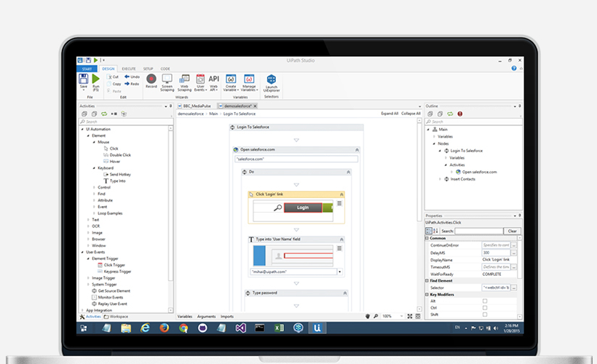Open the Screen Scraping wizard
Image resolution: width=597 pixels, height=364 pixels.
click(x=167, y=82)
